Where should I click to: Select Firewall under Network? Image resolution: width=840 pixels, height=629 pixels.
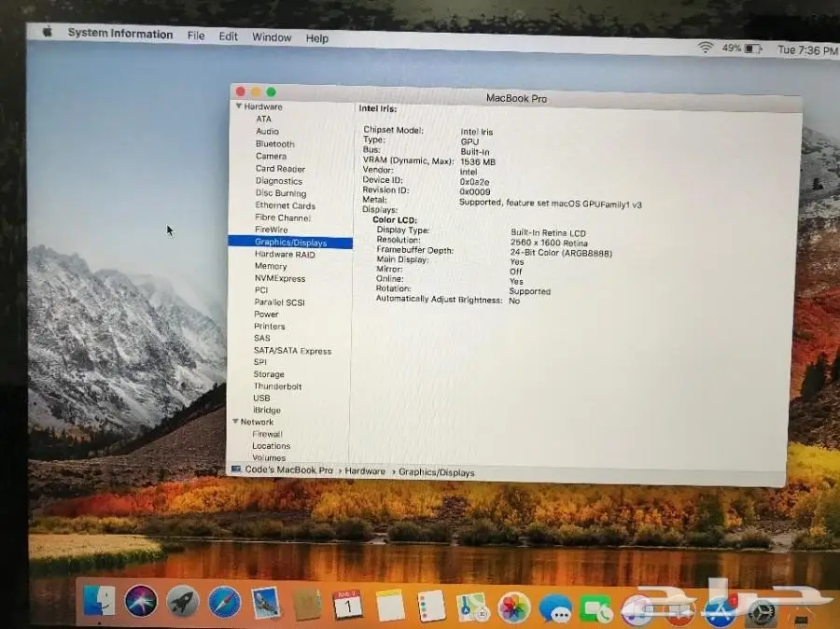tap(267, 434)
